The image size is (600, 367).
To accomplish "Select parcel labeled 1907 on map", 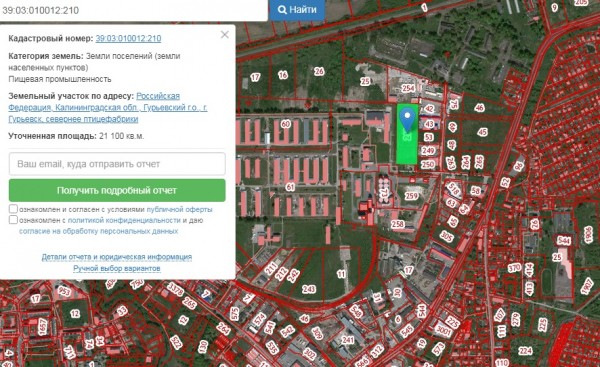I will point(587,286).
